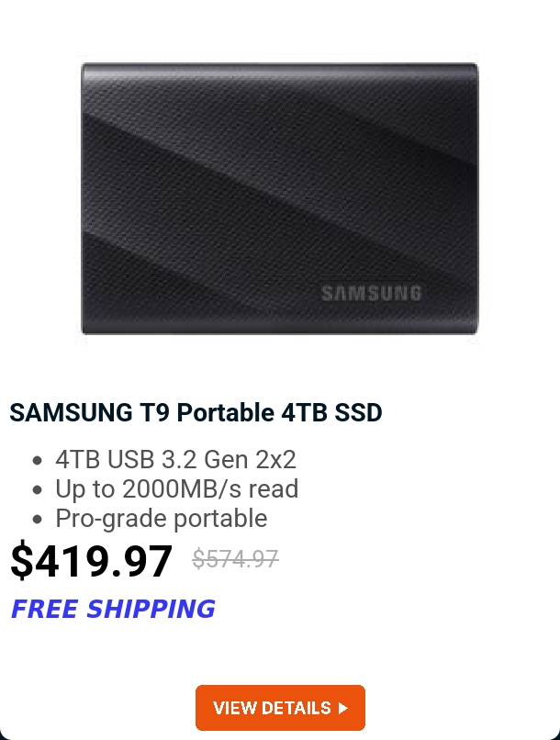Click the Up to 2000MB/s read spec
Viewport: 560px width, 740px height.
[177, 489]
